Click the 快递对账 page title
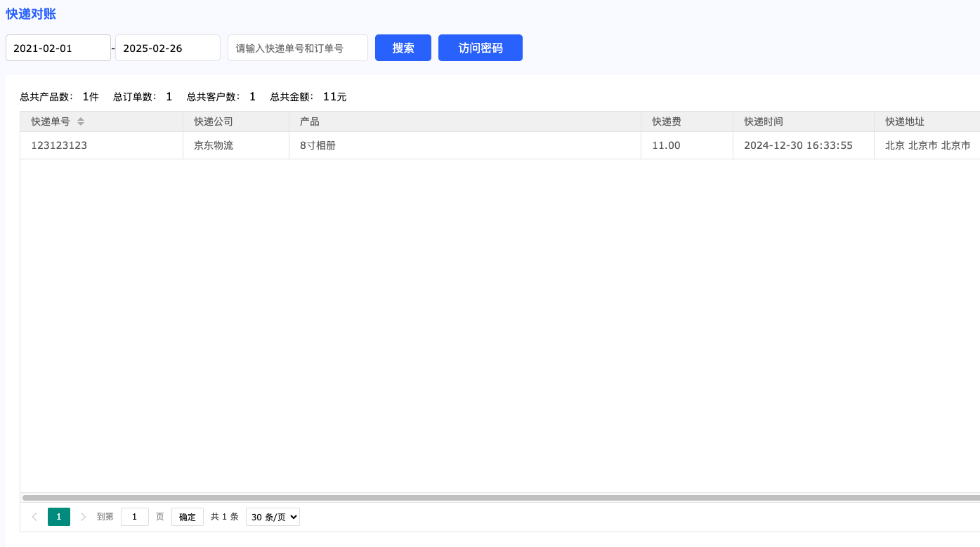 [31, 13]
